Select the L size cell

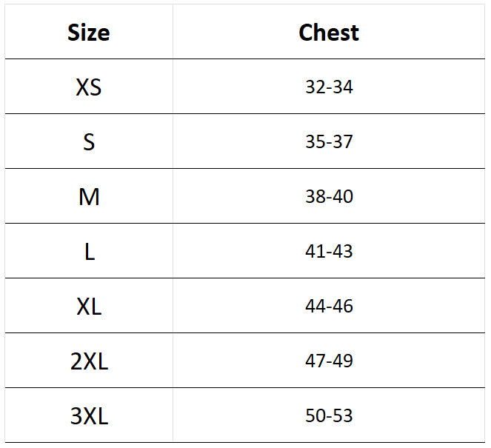[x=89, y=252]
